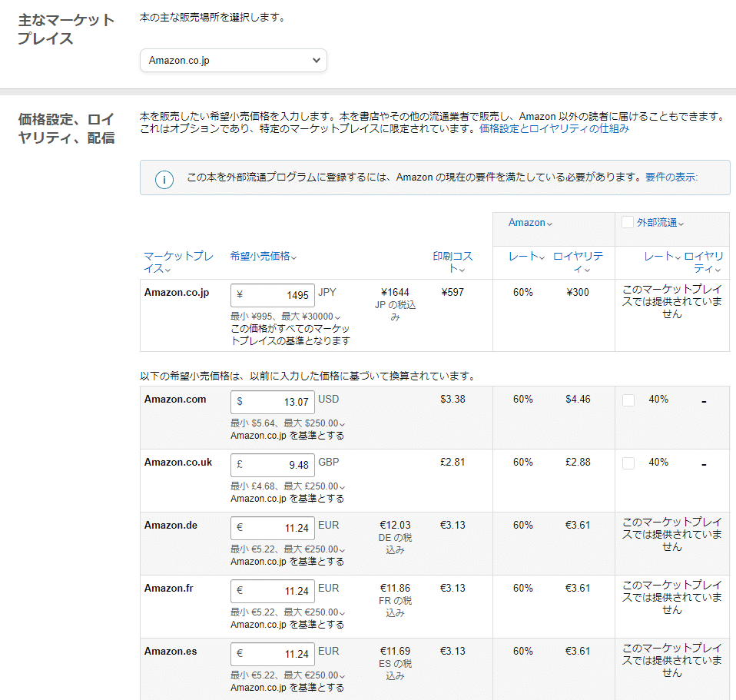Expand the マーケットプレイス column header
This screenshot has width=736, height=700.
[x=178, y=262]
